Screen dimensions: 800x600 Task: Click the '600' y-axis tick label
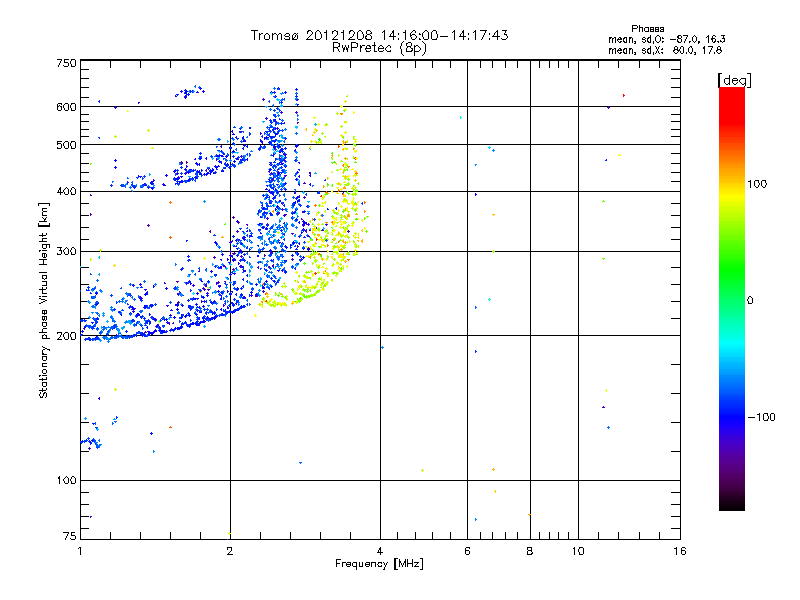[66, 107]
